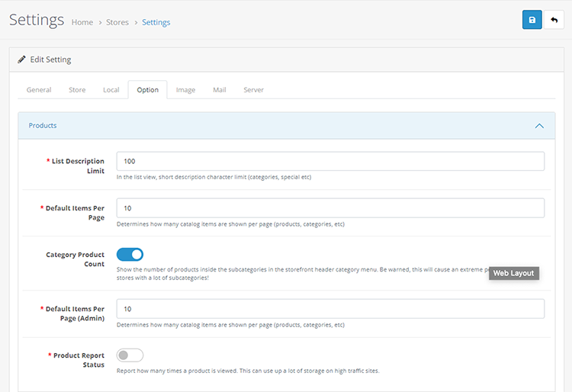Open the Stores breadcrumb link
The height and width of the screenshot is (392, 572).
[117, 23]
